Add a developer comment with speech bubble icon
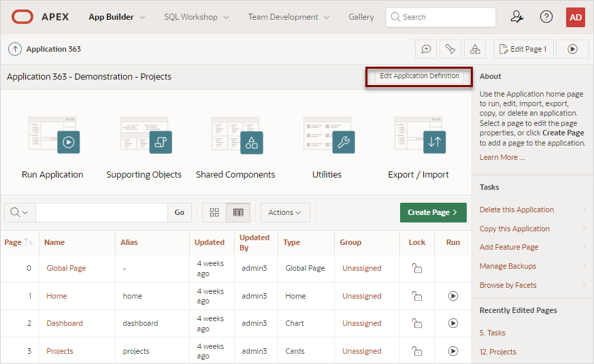This screenshot has height=364, width=594. click(x=426, y=49)
